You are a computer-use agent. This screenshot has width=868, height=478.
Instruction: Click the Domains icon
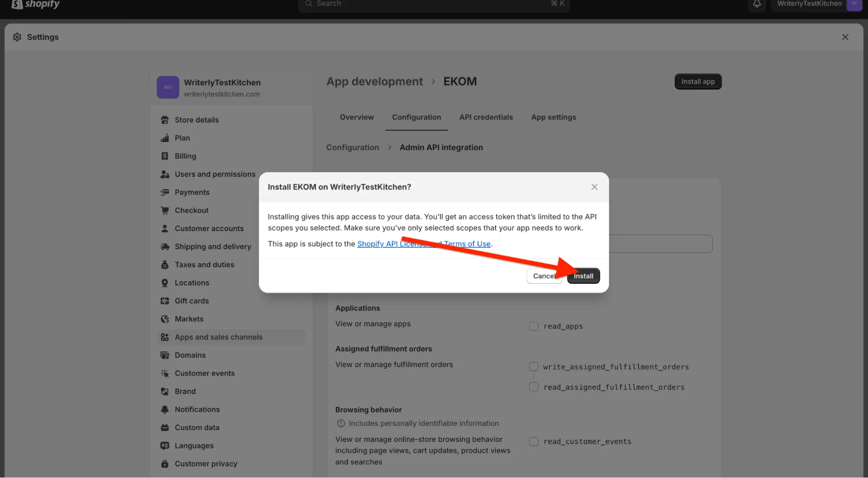click(165, 355)
